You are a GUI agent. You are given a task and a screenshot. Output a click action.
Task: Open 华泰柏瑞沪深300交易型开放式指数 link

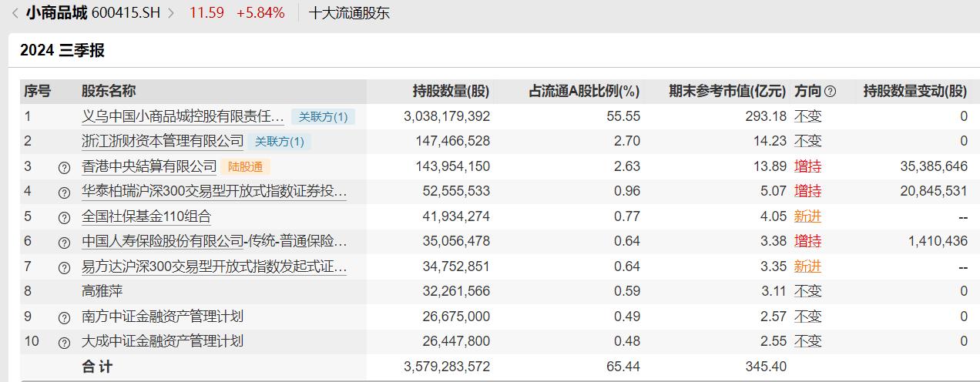[214, 191]
